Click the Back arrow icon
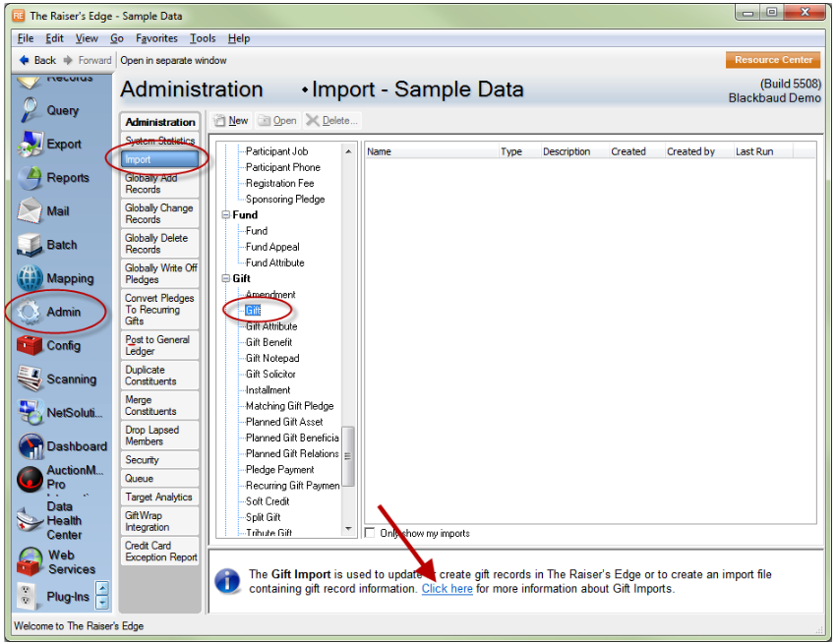836x644 pixels. point(24,60)
